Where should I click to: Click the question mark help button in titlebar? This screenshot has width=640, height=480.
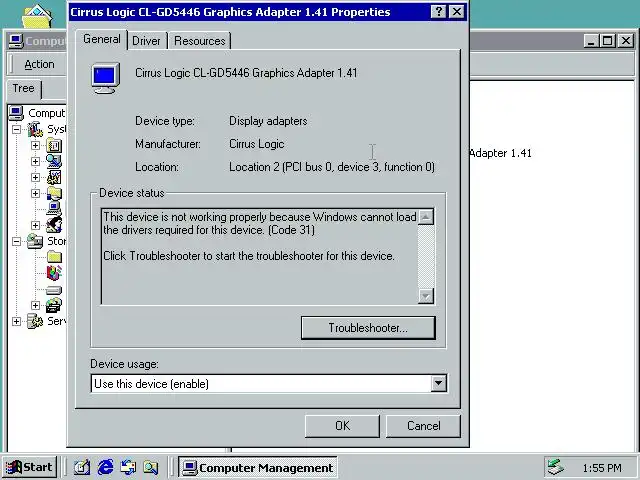(438, 11)
